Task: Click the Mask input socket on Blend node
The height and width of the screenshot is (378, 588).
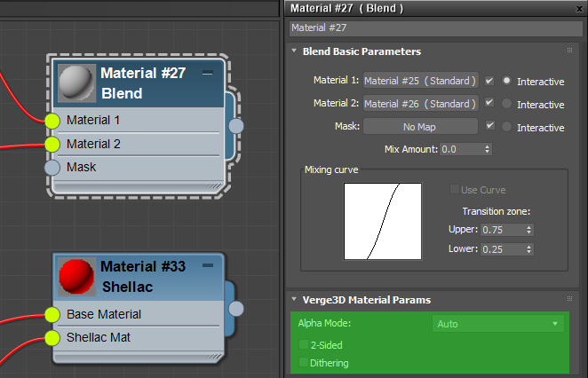Action: [x=52, y=168]
